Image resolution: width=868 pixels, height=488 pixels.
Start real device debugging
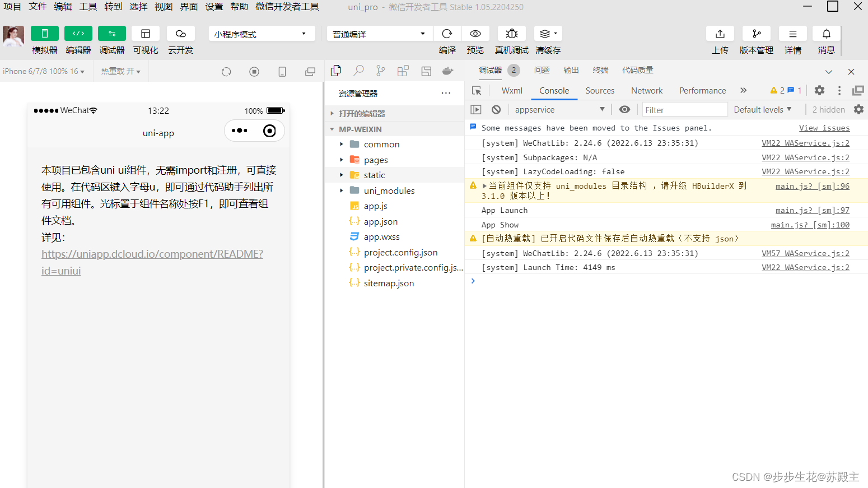pos(512,34)
